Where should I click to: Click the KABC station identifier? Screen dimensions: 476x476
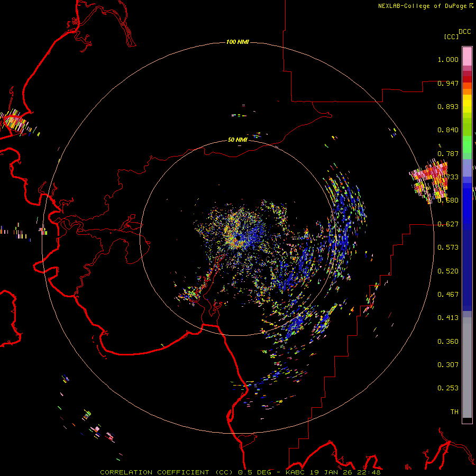(296, 472)
